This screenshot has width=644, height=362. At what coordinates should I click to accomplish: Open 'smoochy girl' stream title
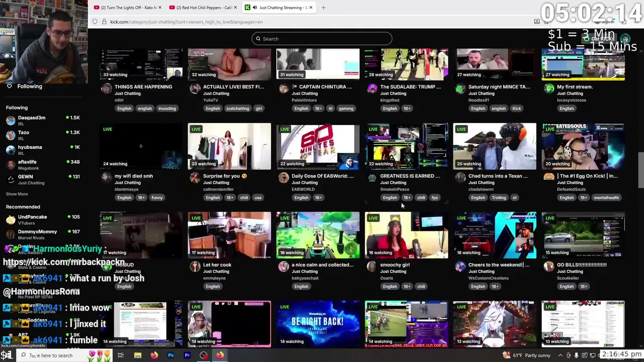pyautogui.click(x=395, y=265)
